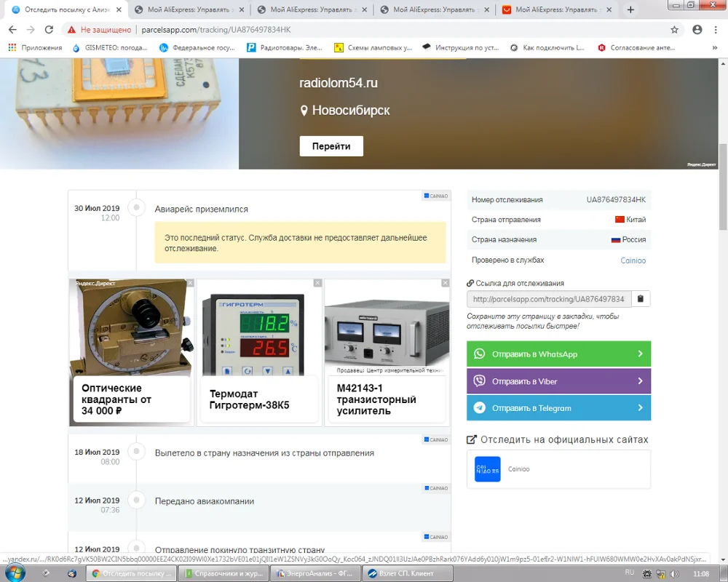Screen dimensions: 728x582
Task: Switch to the first Мой AliExpress tab
Action: pyautogui.click(x=188, y=9)
